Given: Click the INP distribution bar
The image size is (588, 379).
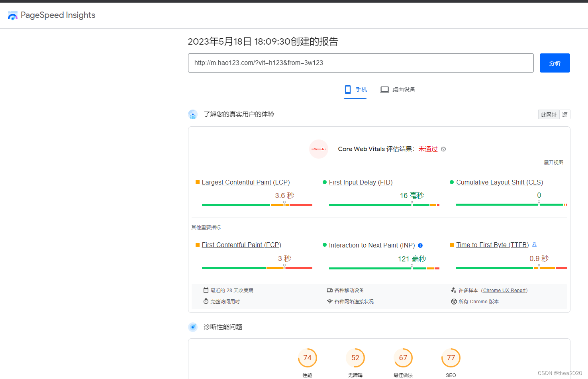Looking at the screenshot, I should (384, 268).
